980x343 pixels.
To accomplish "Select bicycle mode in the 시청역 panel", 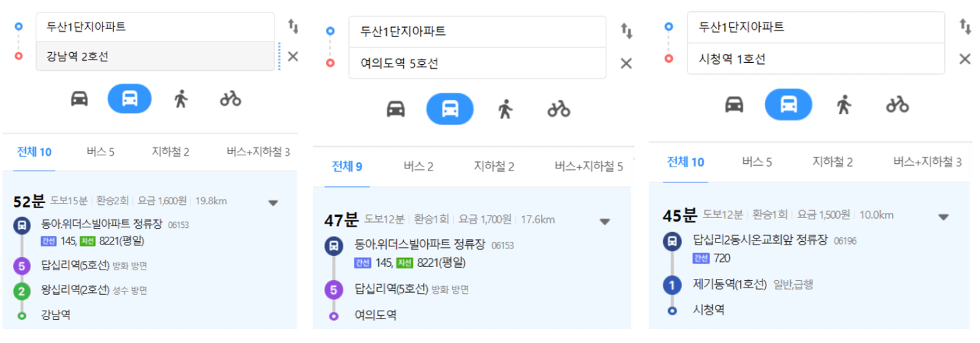I will point(897,104).
